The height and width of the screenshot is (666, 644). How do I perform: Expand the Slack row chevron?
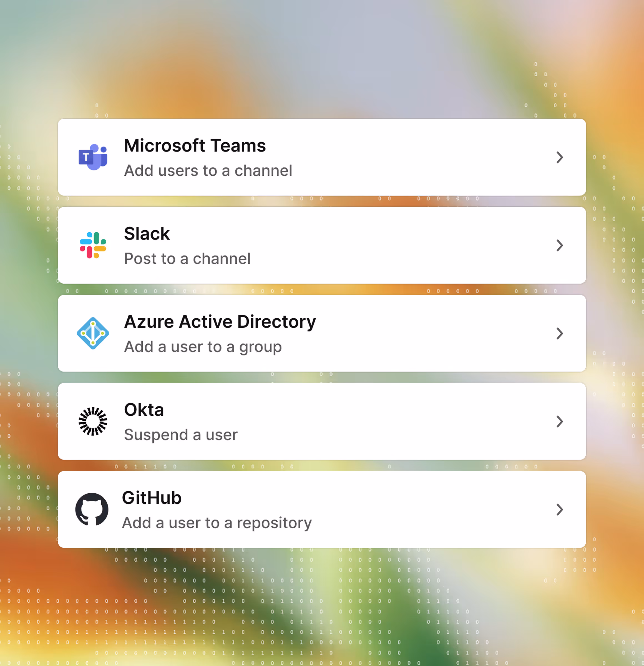pos(559,245)
